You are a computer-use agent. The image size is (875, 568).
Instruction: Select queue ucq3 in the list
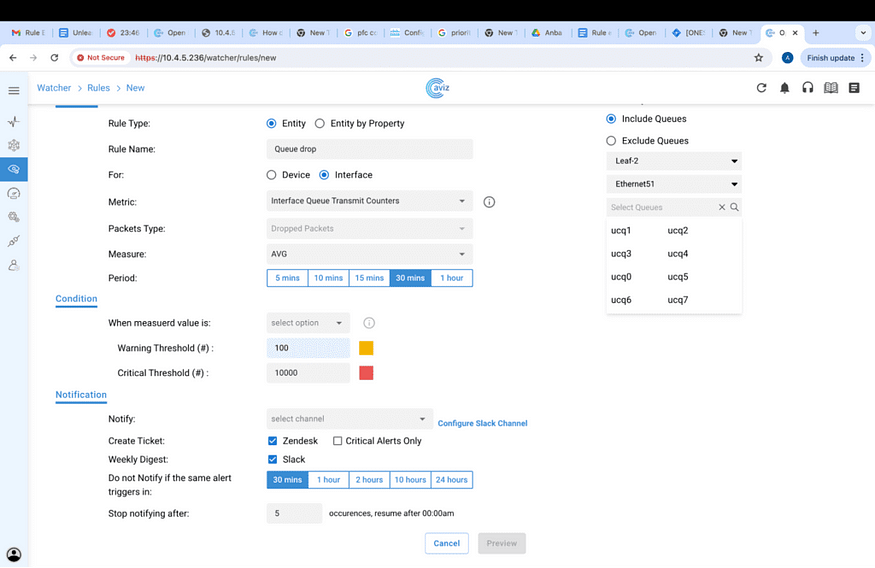click(621, 254)
